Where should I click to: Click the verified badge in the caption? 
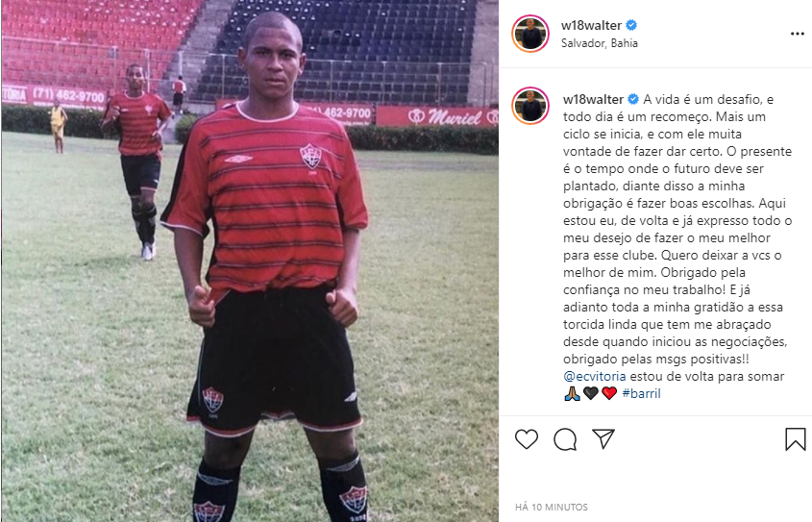pyautogui.click(x=633, y=99)
